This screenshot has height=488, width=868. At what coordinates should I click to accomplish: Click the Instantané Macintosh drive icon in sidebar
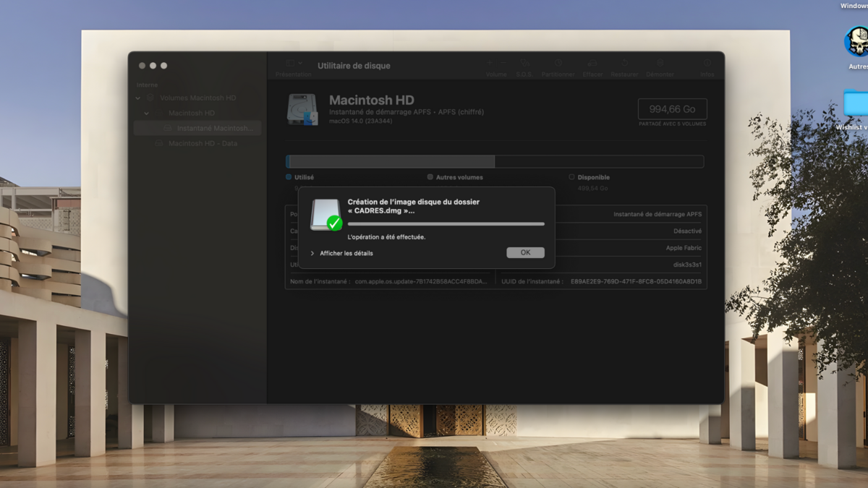tap(167, 128)
